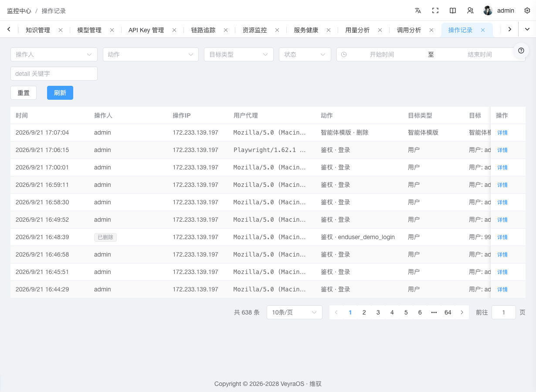Click the 刷新 button

coord(60,93)
